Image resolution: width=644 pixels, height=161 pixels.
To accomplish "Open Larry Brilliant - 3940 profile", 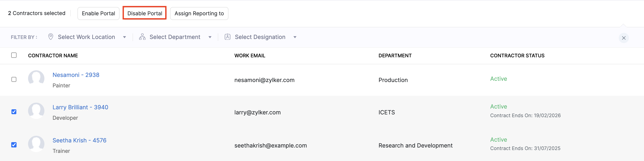I will [x=80, y=107].
